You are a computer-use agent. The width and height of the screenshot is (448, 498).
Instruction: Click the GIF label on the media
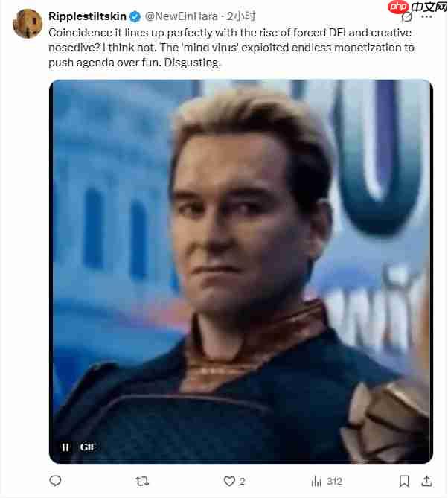click(x=88, y=447)
